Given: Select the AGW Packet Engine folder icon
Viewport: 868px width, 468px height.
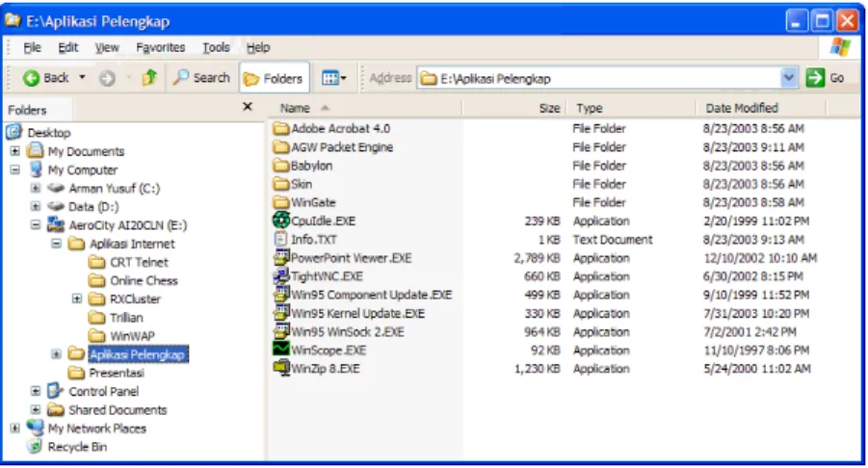Looking at the screenshot, I should tap(281, 147).
